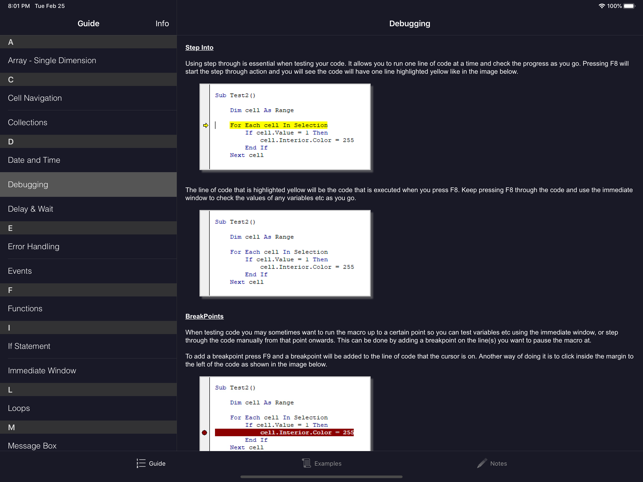Open the Message Box topic
Viewport: 643px width, 482px height.
tap(89, 443)
